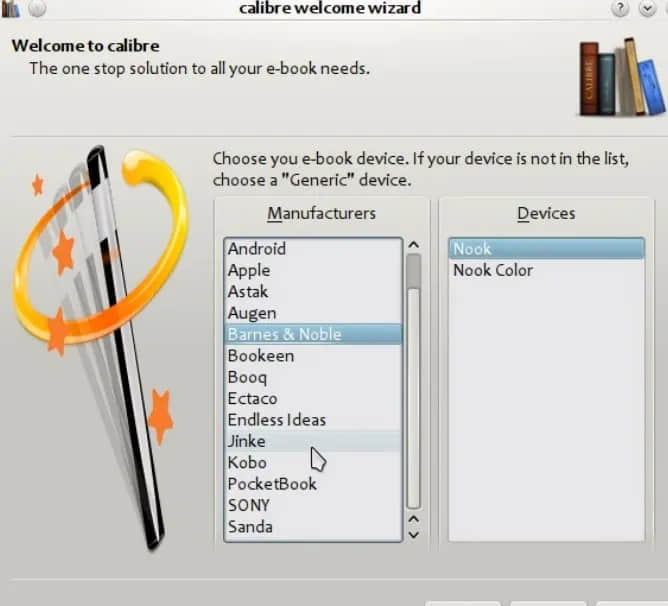Pick Augen in the Manufacturers list

pyautogui.click(x=313, y=313)
